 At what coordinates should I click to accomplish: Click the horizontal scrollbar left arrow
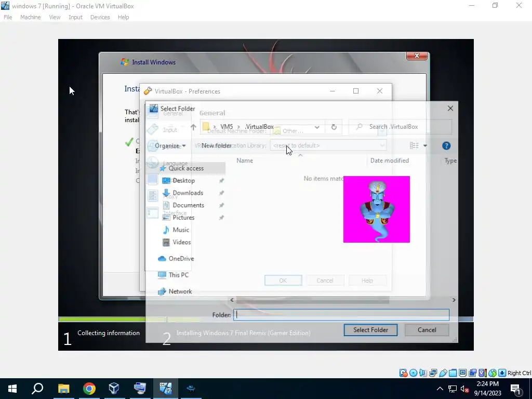coord(232,300)
